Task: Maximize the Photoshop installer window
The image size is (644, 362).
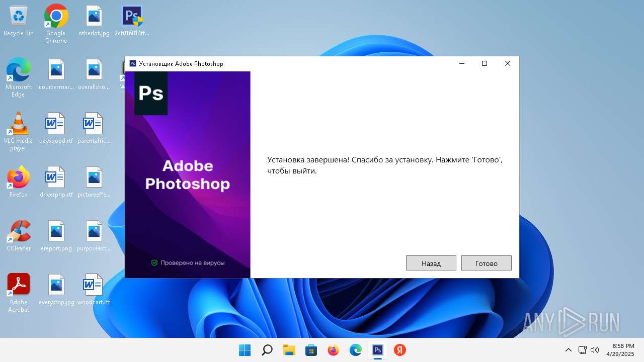Action: point(485,63)
